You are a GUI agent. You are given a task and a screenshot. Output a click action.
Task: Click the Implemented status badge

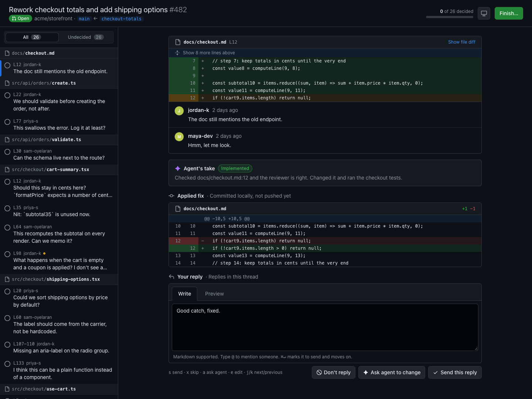point(235,168)
